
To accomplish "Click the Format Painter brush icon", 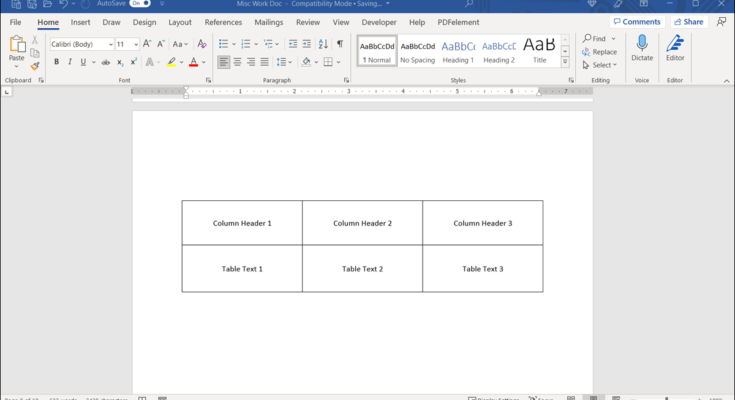I will click(x=34, y=67).
